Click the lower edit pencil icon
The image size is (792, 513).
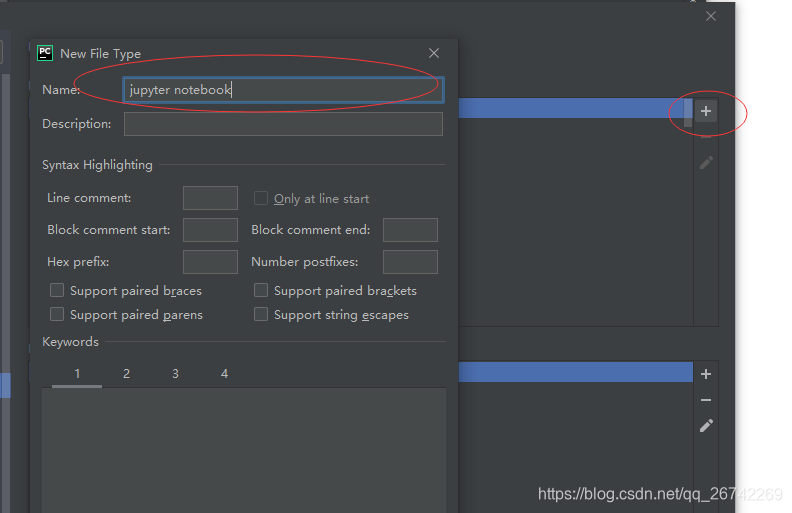click(706, 426)
